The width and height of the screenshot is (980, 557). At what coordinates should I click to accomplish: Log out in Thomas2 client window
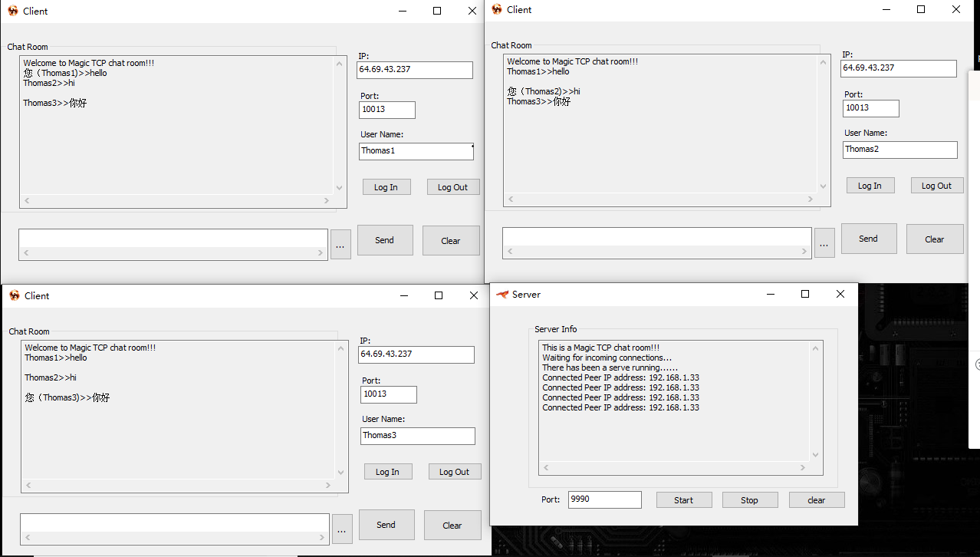click(937, 186)
